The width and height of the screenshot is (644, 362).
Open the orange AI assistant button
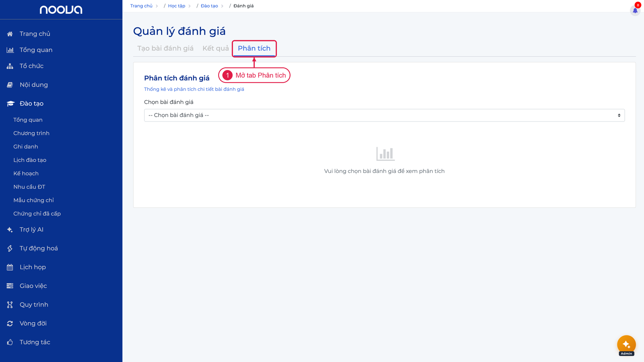[x=626, y=344]
